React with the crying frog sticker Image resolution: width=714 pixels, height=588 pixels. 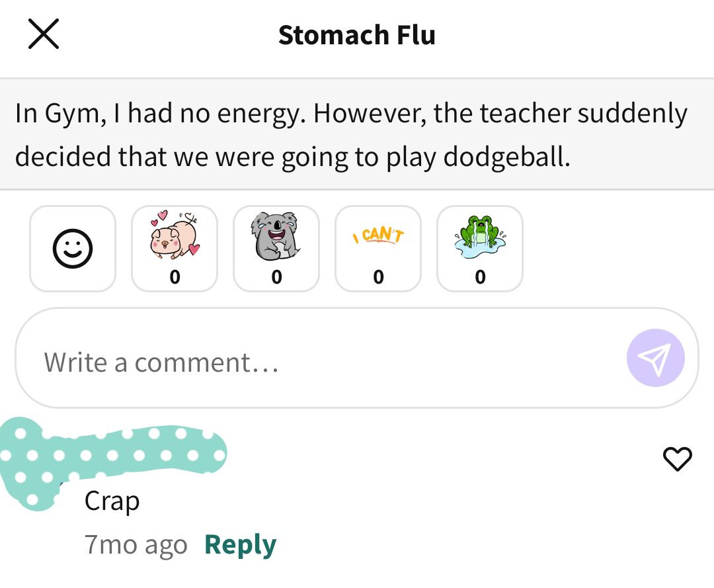point(480,249)
